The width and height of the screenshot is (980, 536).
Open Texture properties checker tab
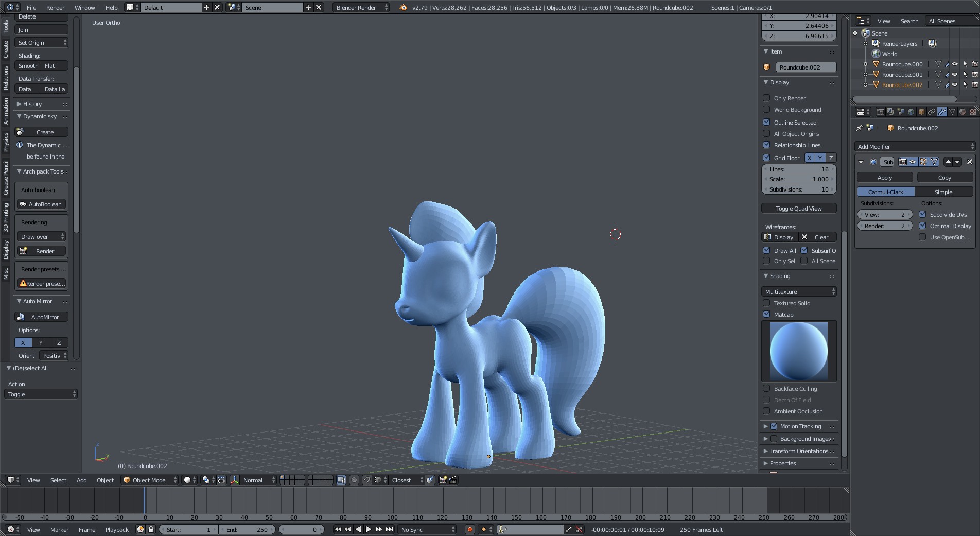click(x=973, y=112)
